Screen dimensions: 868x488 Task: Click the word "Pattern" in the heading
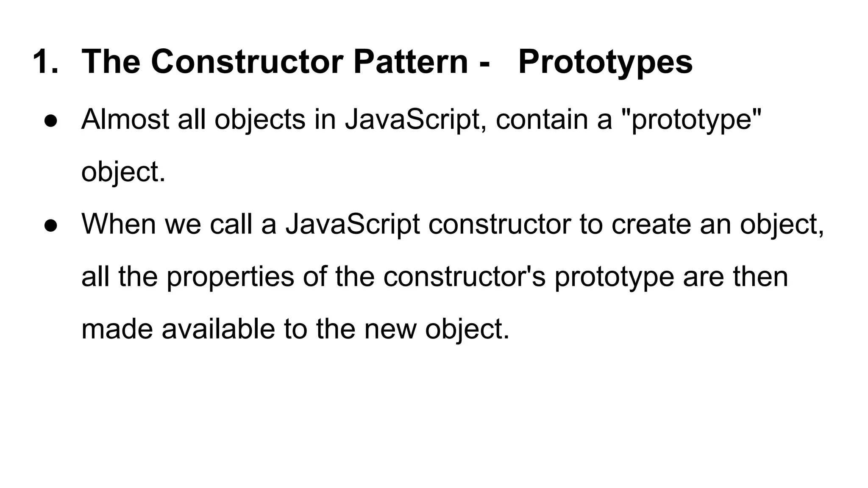410,62
